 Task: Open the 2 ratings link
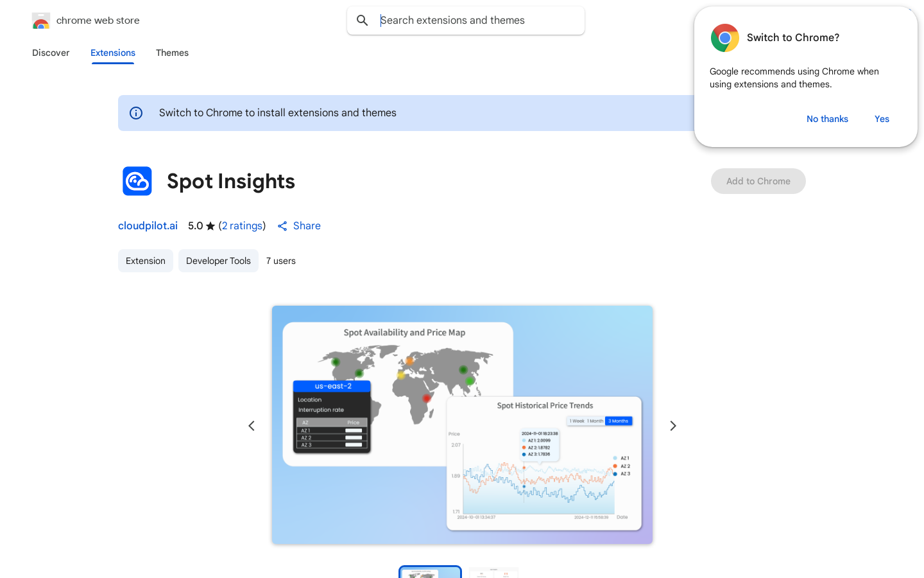242,225
